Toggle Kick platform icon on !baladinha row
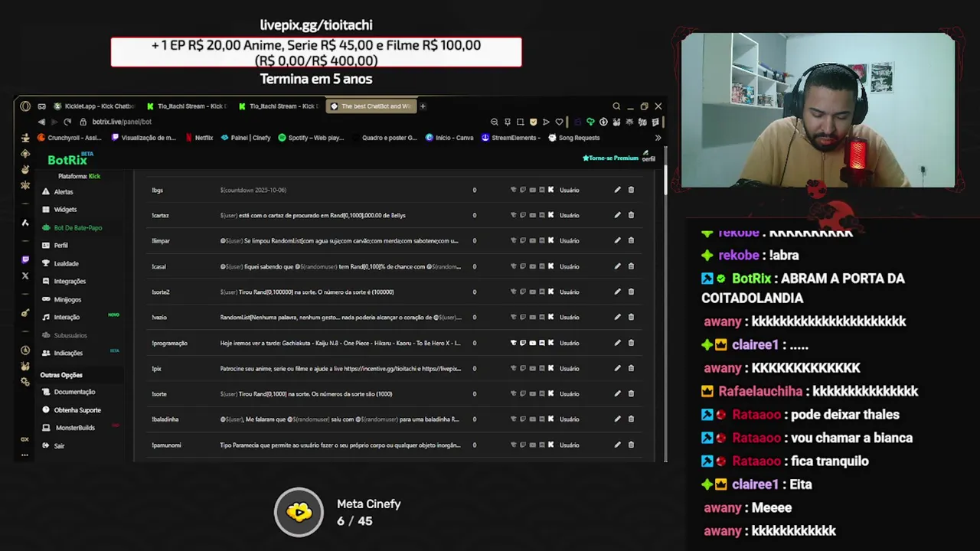The height and width of the screenshot is (551, 980). (550, 419)
